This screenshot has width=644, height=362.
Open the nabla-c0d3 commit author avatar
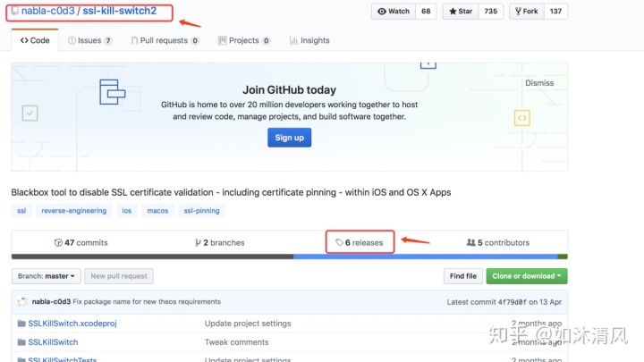22,302
